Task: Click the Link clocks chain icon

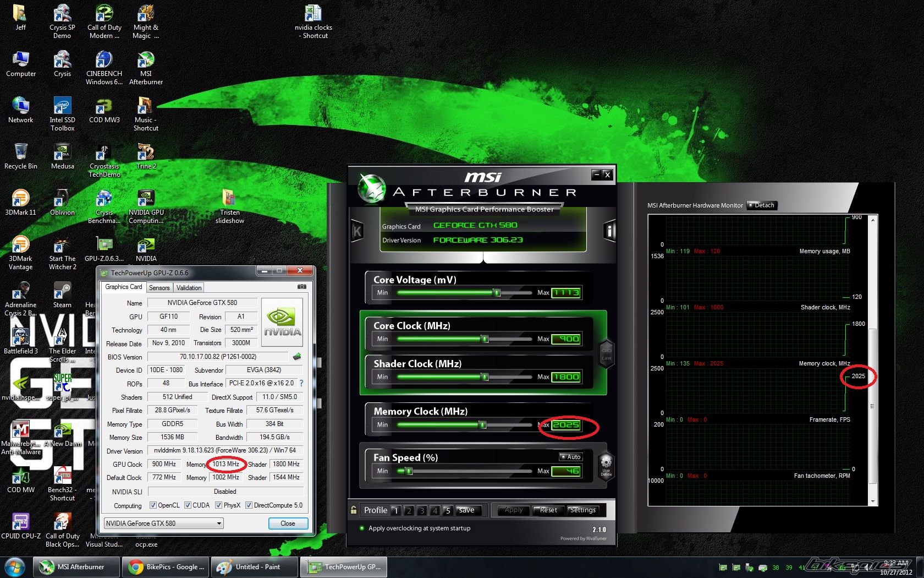Action: coord(606,353)
